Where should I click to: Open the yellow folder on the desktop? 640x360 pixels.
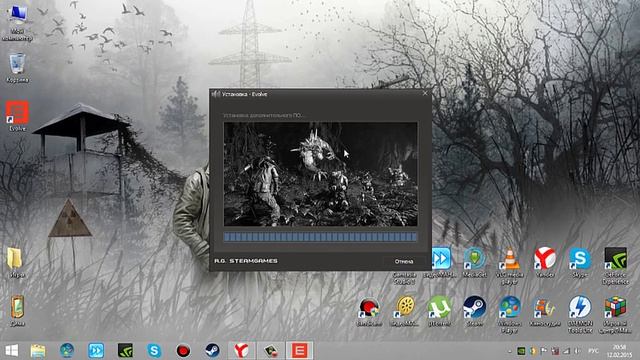click(x=16, y=262)
